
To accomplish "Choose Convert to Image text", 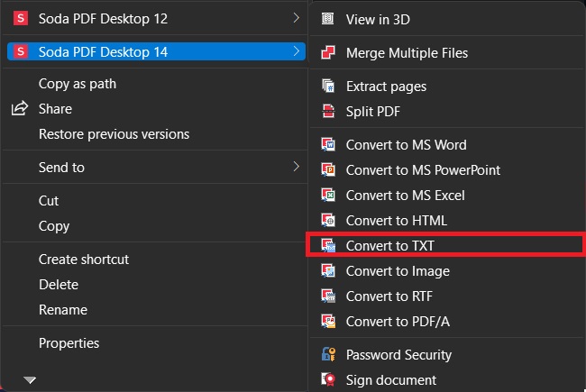I will (398, 271).
